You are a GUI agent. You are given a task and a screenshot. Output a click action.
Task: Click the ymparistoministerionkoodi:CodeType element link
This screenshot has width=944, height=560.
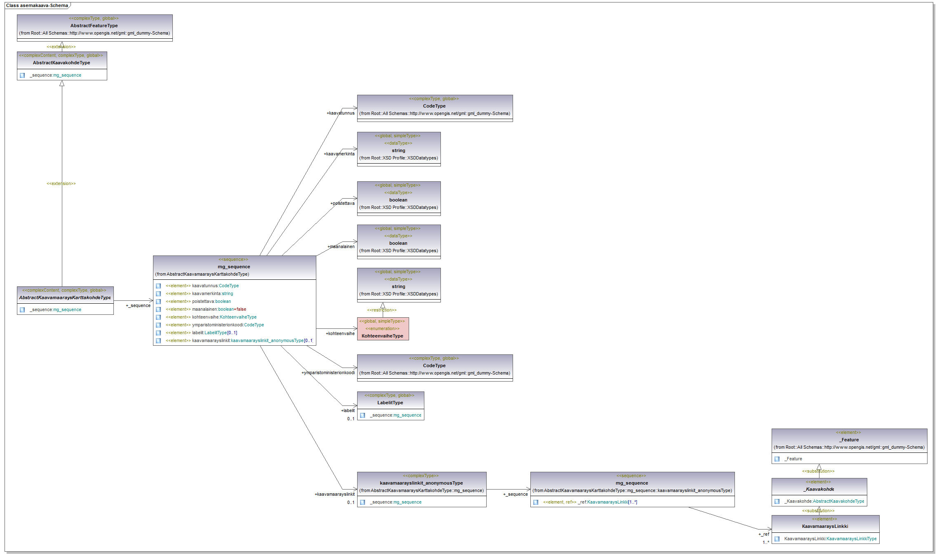[x=228, y=325]
